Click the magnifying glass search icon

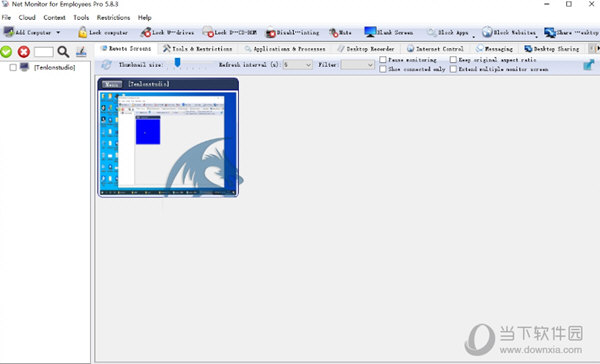(63, 52)
